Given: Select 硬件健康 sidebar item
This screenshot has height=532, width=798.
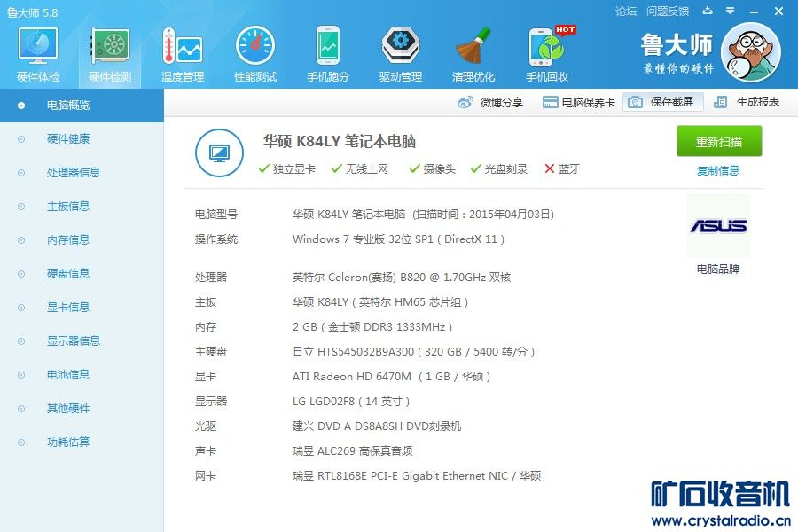Looking at the screenshot, I should pos(82,139).
